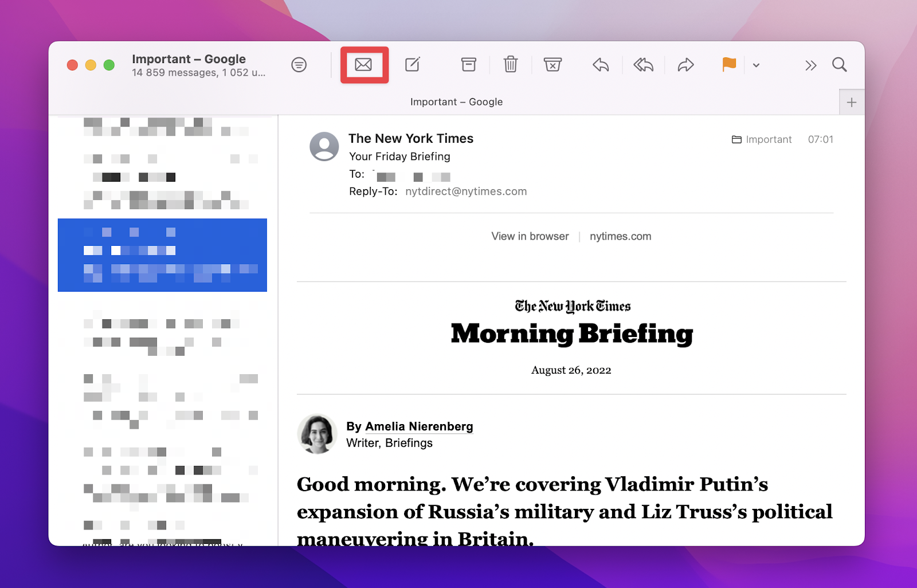Click sender avatar of New York Times
This screenshot has height=588, width=917.
point(324,147)
